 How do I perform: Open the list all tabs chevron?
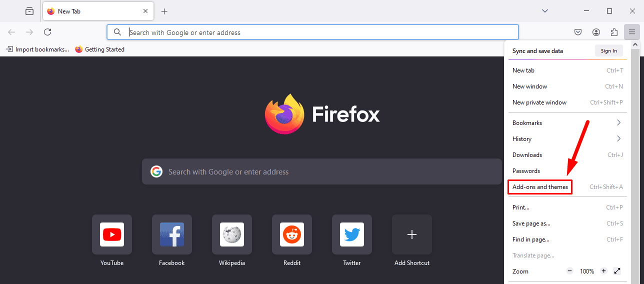tap(545, 11)
